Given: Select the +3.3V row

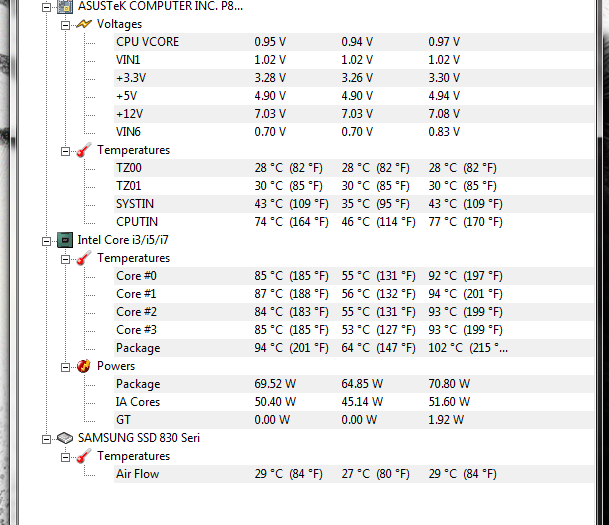Looking at the screenshot, I should (x=354, y=78).
